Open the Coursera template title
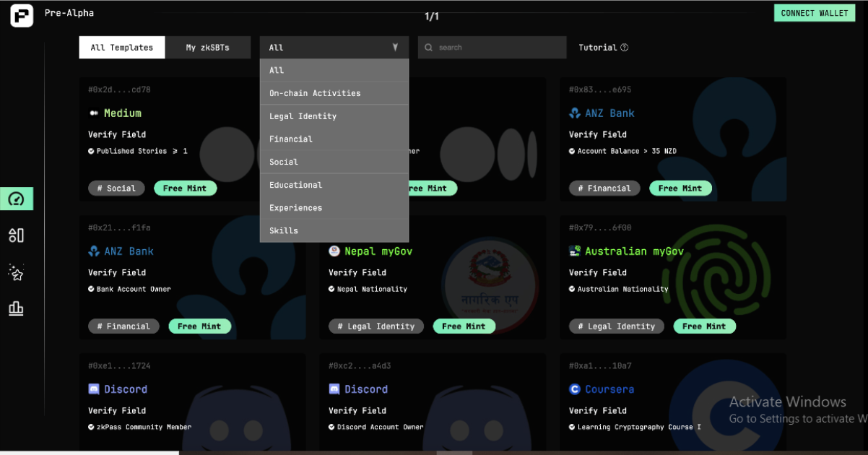 pyautogui.click(x=609, y=389)
